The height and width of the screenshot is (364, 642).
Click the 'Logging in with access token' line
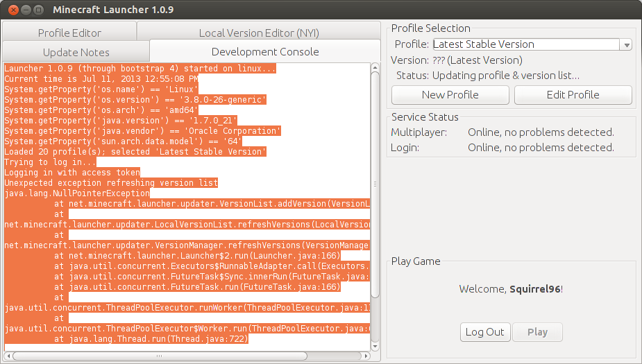pyautogui.click(x=72, y=172)
